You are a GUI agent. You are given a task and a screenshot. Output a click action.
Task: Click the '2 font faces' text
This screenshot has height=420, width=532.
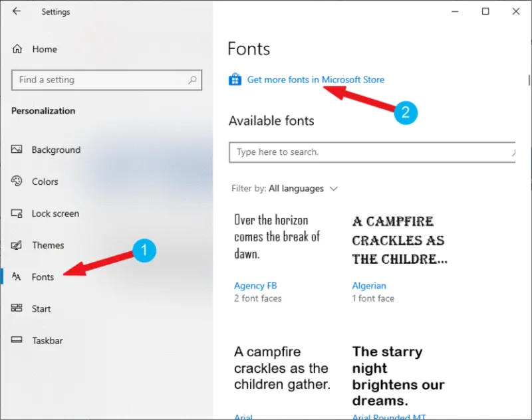pos(257,298)
